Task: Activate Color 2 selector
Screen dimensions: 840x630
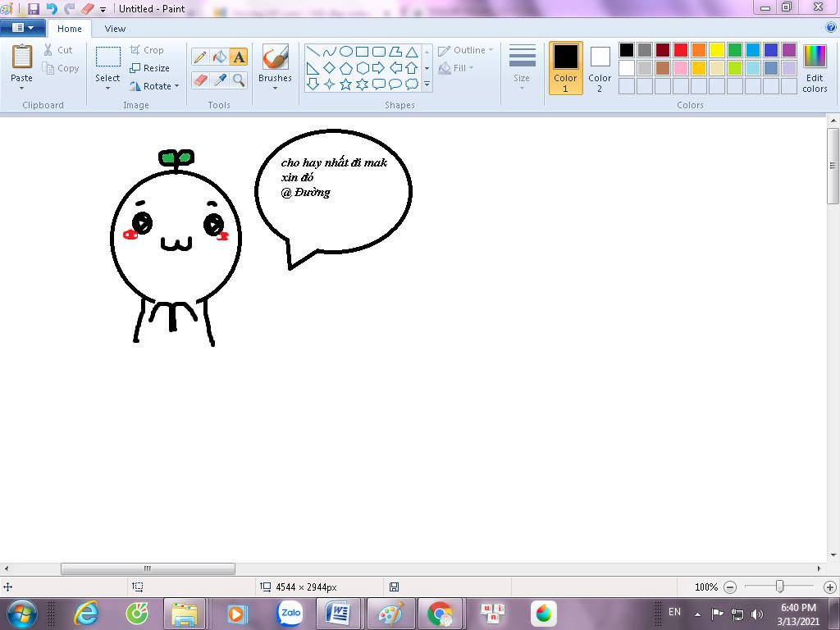Action: point(600,69)
